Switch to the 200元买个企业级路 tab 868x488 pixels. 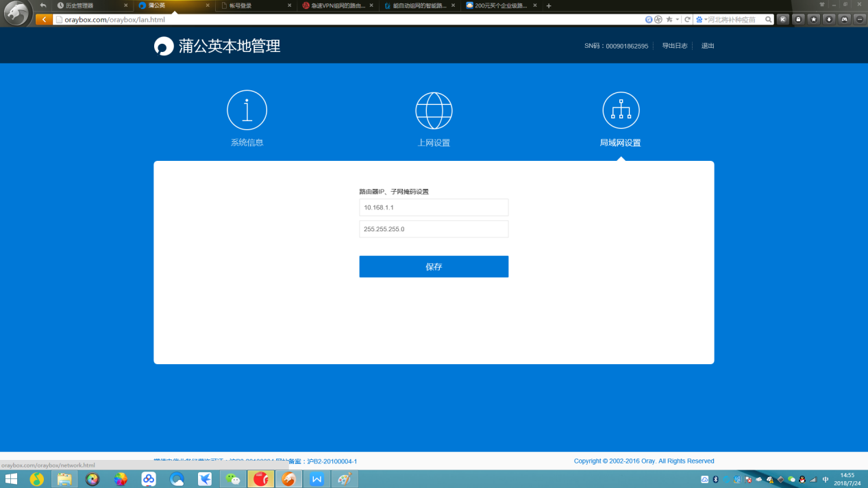tap(500, 5)
